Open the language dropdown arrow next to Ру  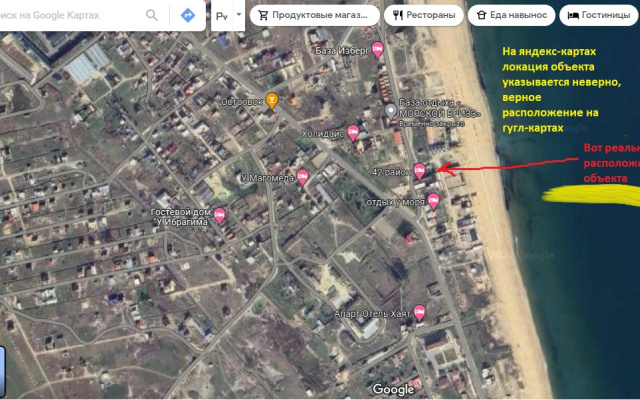click(239, 14)
